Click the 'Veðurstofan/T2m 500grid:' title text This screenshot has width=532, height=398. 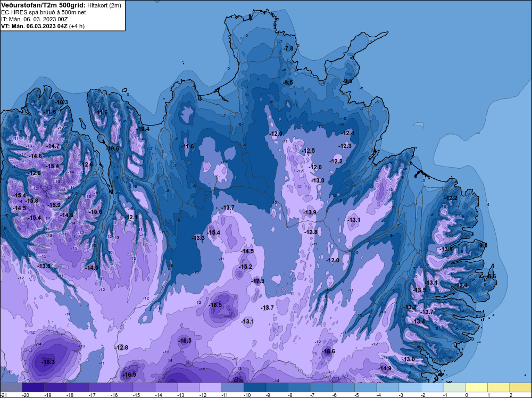(x=44, y=5)
